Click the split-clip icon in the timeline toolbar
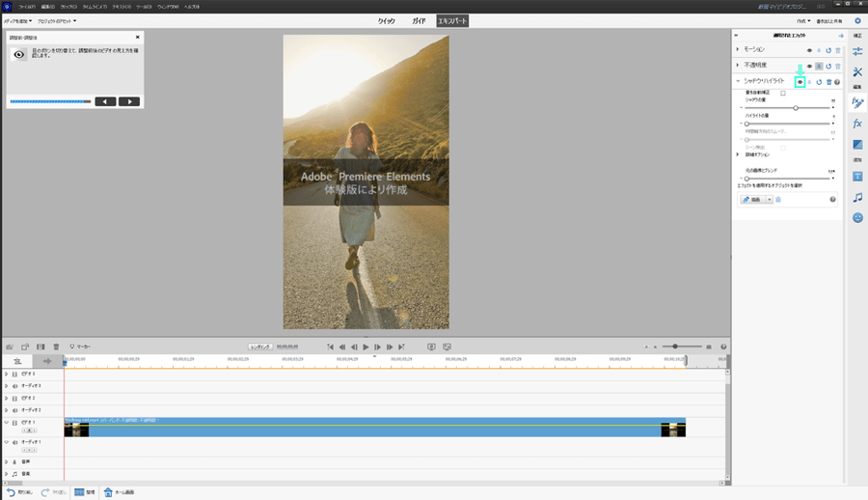This screenshot has width=868, height=500. point(41,347)
